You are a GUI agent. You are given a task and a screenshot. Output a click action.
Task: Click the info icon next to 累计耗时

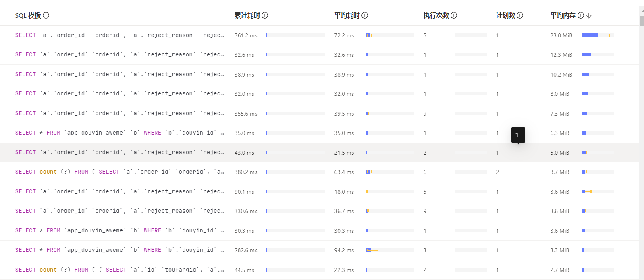click(x=265, y=15)
